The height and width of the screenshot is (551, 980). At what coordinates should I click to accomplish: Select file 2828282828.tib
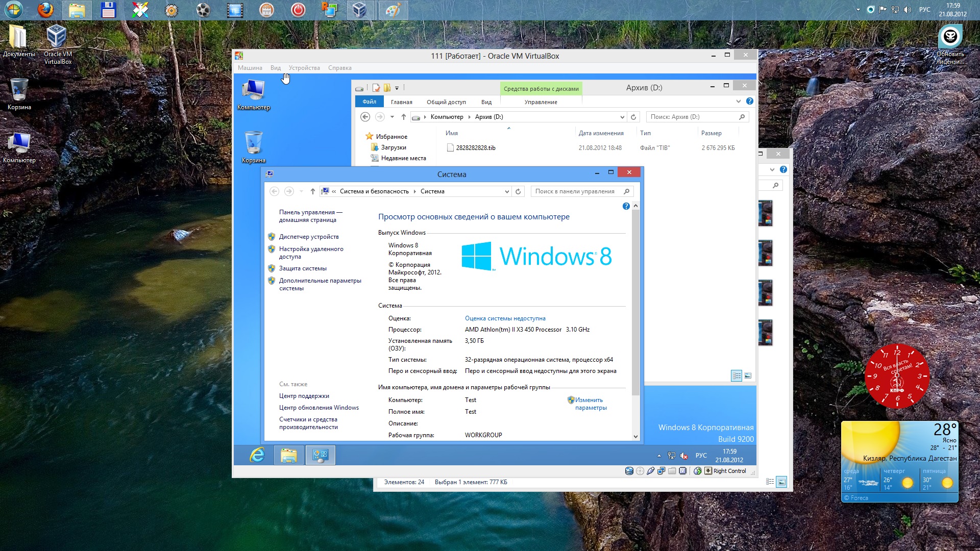click(x=476, y=148)
